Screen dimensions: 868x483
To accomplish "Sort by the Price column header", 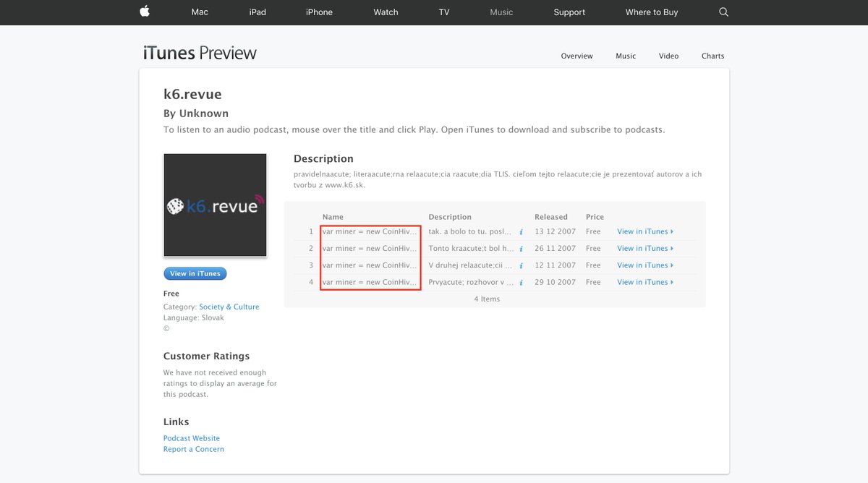I will click(x=595, y=217).
